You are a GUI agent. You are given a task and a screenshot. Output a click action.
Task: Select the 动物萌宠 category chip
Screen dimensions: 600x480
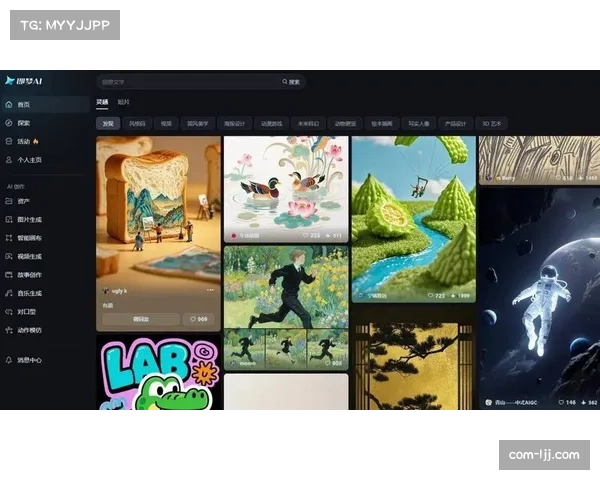(345, 124)
